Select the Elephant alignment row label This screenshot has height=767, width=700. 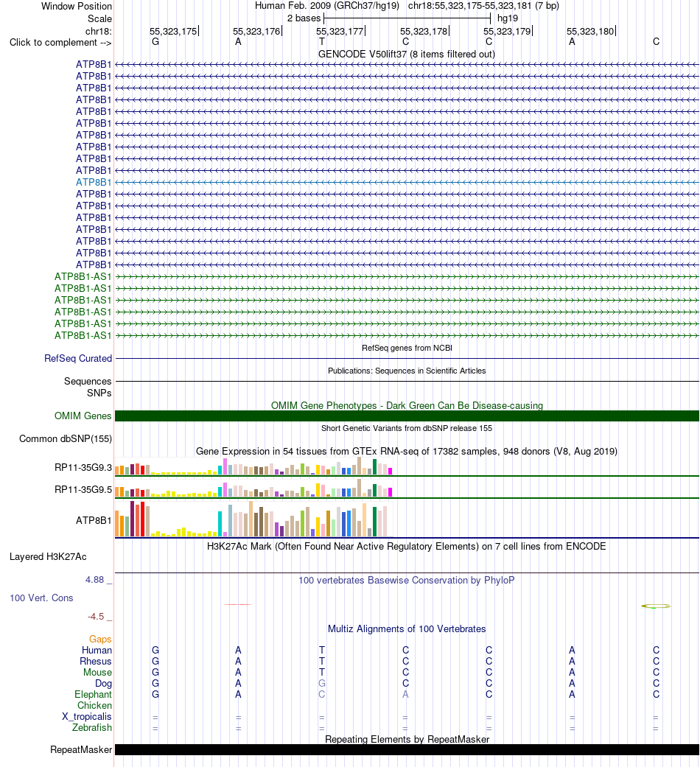tap(93, 695)
